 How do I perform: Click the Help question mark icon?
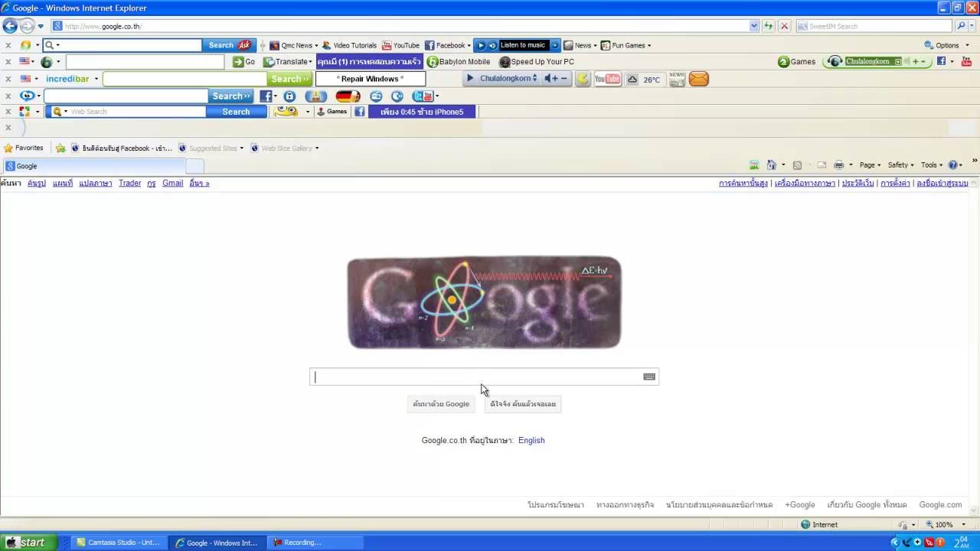(953, 165)
